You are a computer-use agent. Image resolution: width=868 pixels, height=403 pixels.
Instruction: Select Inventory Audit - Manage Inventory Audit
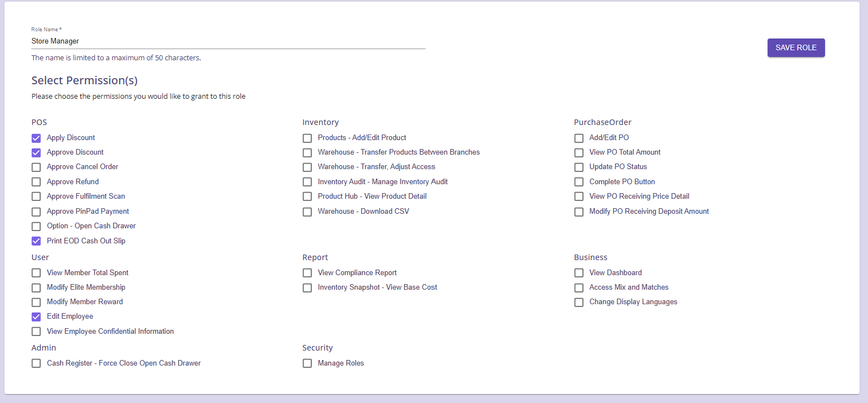307,182
